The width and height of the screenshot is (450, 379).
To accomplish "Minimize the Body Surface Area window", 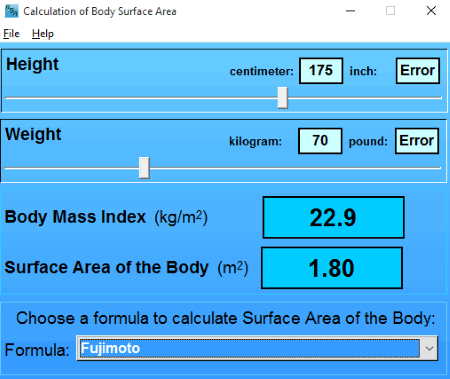I will click(x=350, y=11).
